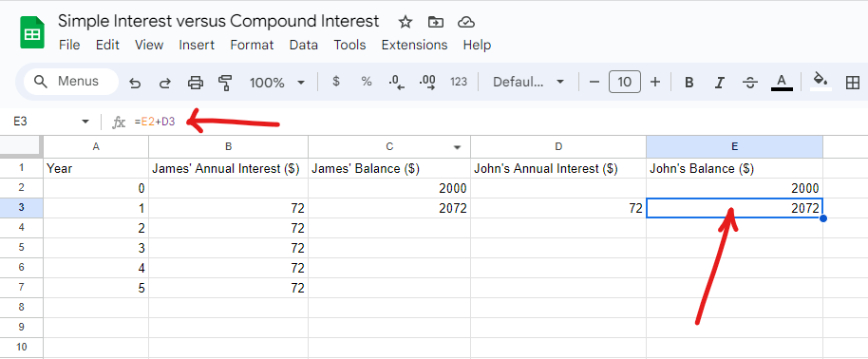This screenshot has height=359, width=868.
Task: Select column E header
Action: click(735, 147)
